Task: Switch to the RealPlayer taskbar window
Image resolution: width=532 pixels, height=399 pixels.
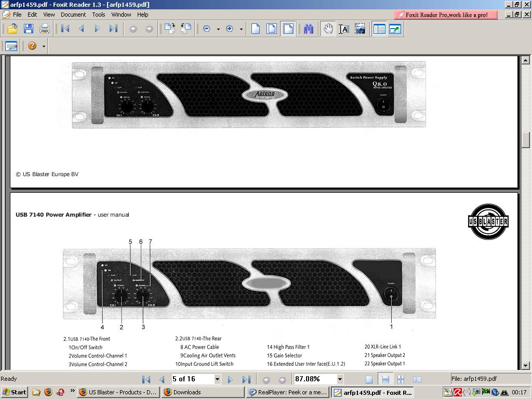Action: pos(288,392)
